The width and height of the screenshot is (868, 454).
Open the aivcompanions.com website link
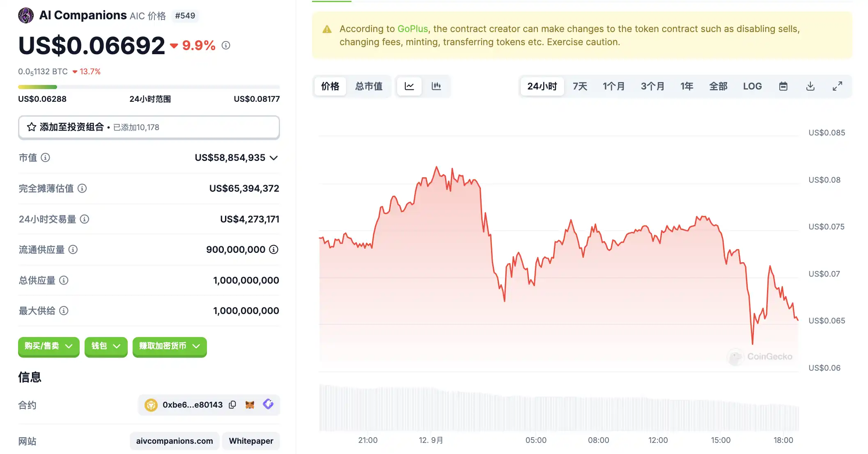pos(175,441)
